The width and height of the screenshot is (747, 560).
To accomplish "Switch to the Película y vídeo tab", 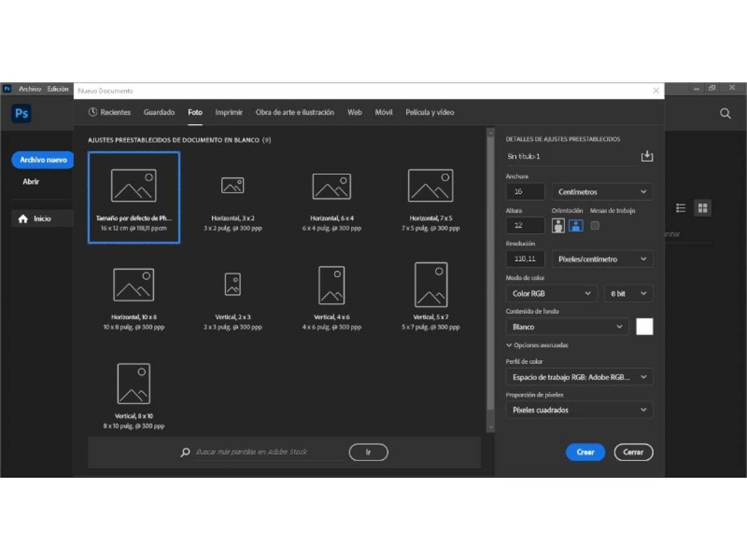I will click(x=430, y=112).
